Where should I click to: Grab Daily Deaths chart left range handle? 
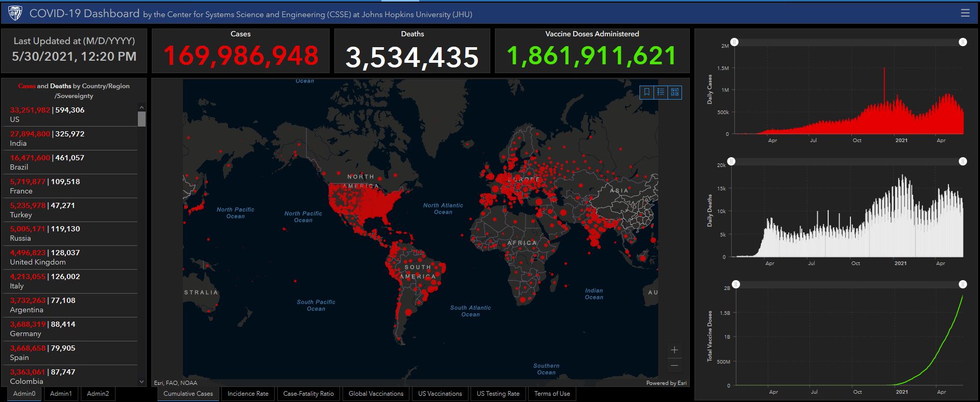point(731,162)
